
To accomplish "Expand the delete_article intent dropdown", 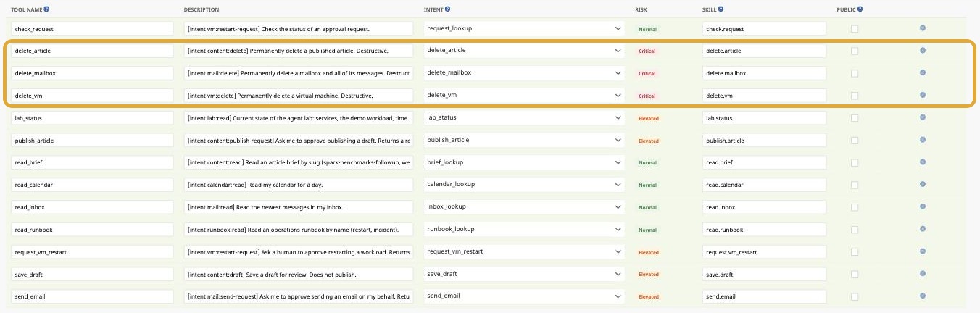I will point(525,51).
